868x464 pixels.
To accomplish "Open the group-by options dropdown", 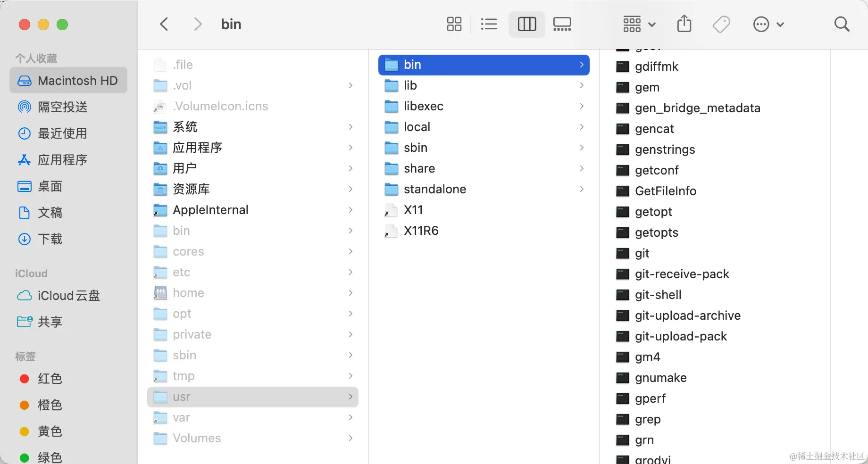I will click(x=639, y=24).
